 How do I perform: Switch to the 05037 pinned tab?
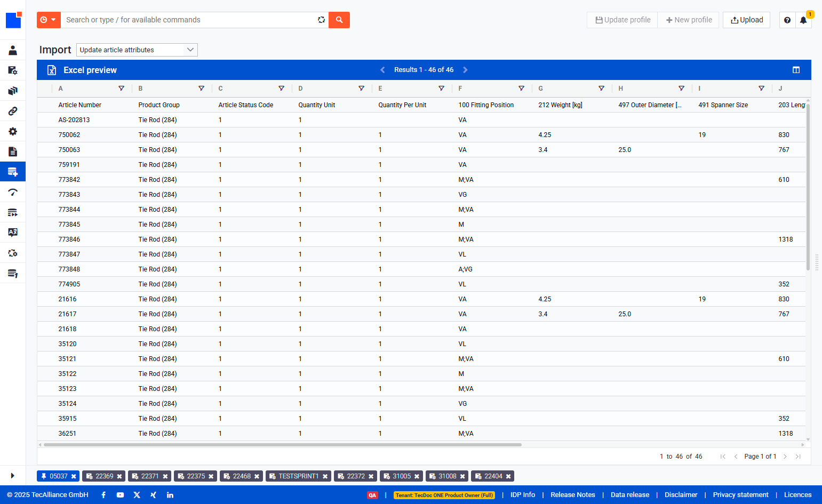click(58, 476)
